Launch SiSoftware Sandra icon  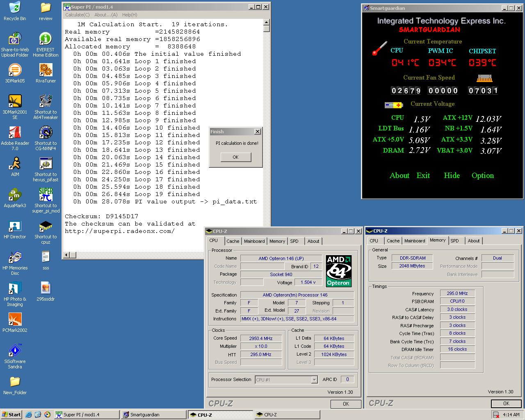(15, 356)
